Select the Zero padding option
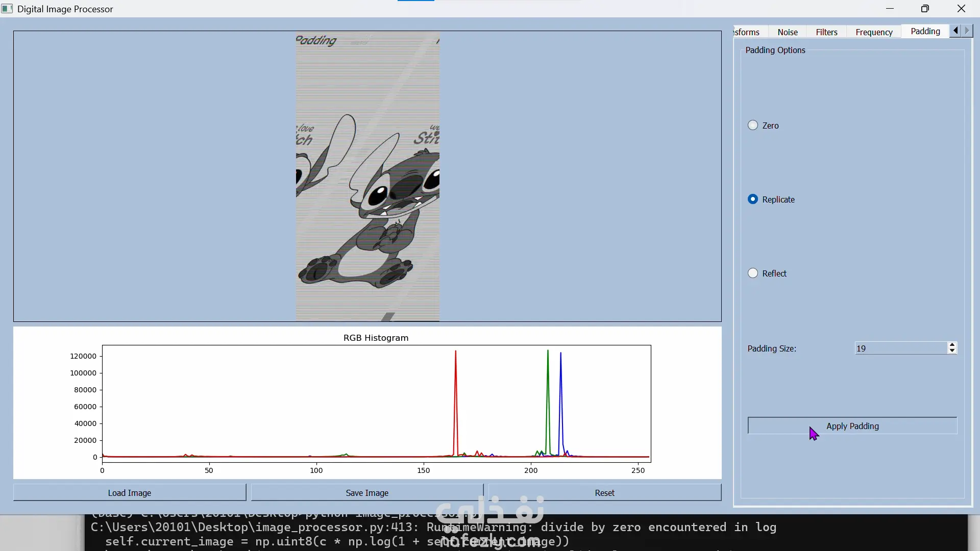980x551 pixels. pos(753,126)
